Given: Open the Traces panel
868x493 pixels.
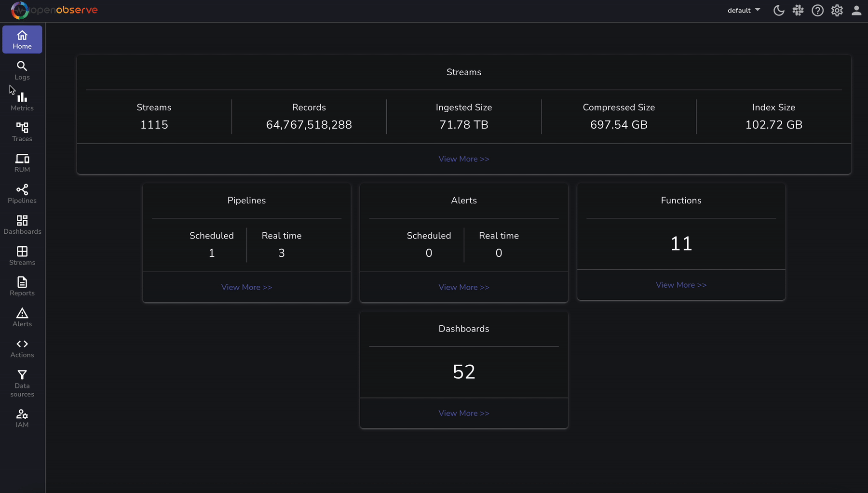Looking at the screenshot, I should [x=22, y=132].
